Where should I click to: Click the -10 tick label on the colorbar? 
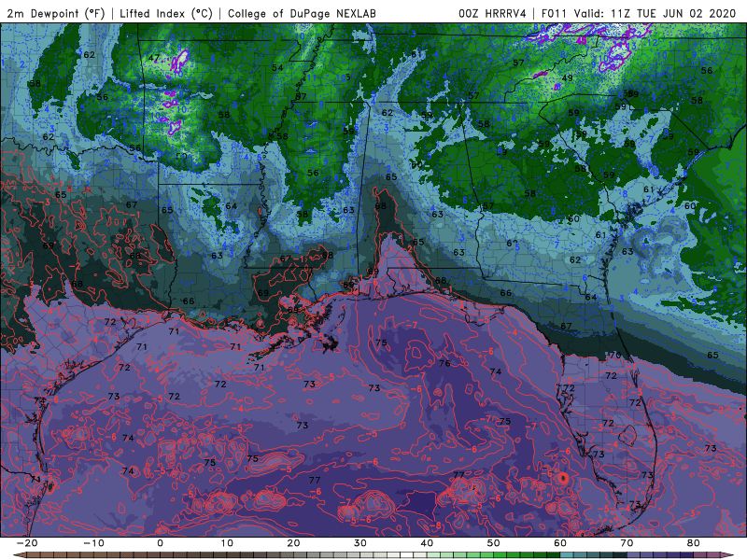[x=94, y=543]
